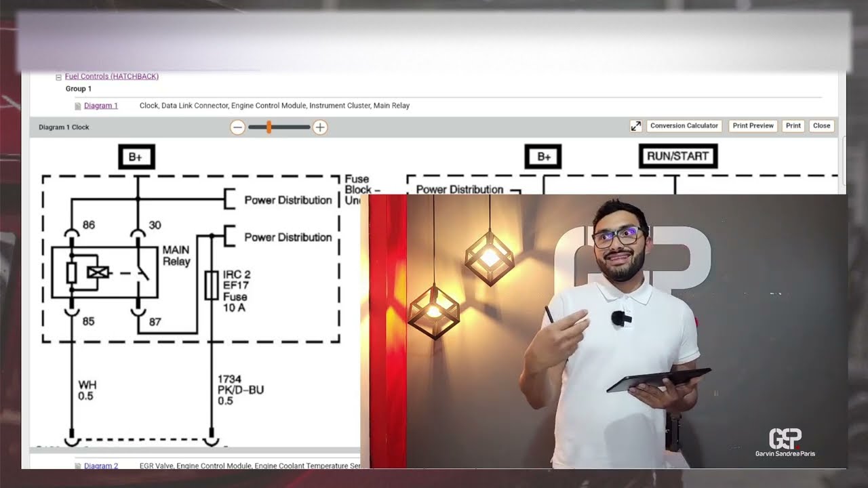Screen dimensions: 868x488
Task: Open the Fuel Controls (HATCHBACK) link
Action: coord(112,77)
